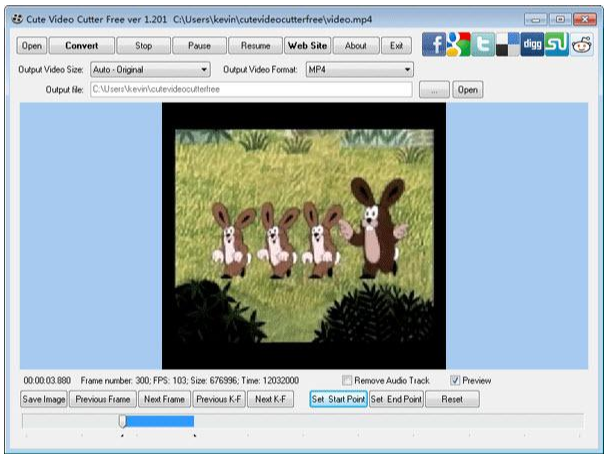Click the Digg share icon

point(532,45)
